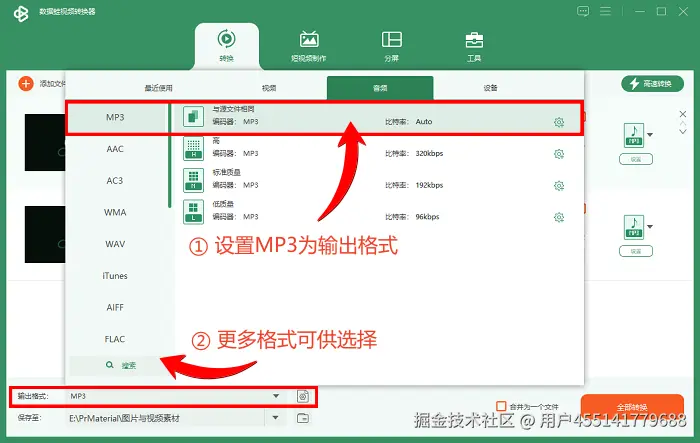Move first file down with chevron
This screenshot has width=700, height=443.
click(683, 131)
